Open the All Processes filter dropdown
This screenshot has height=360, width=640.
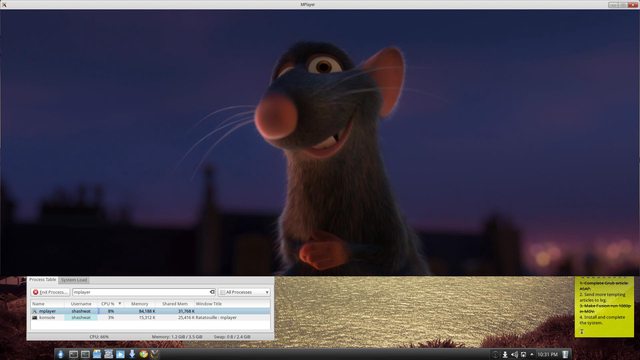coord(244,292)
